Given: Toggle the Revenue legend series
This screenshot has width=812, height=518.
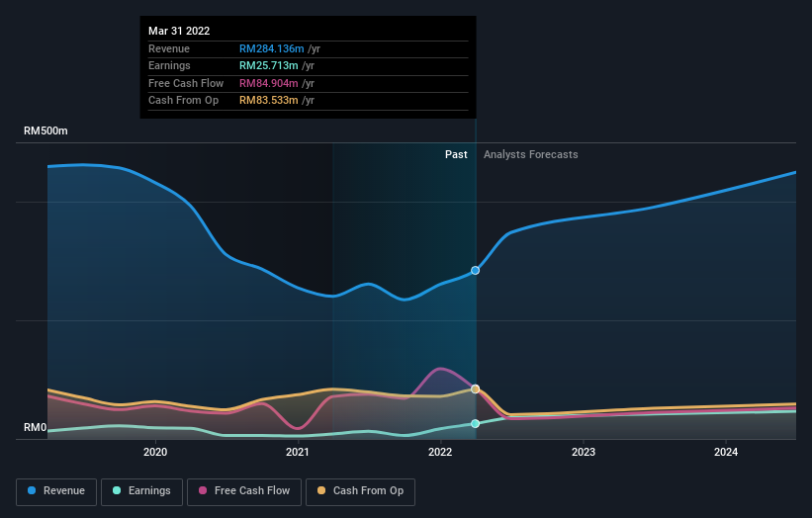Looking at the screenshot, I should [56, 491].
